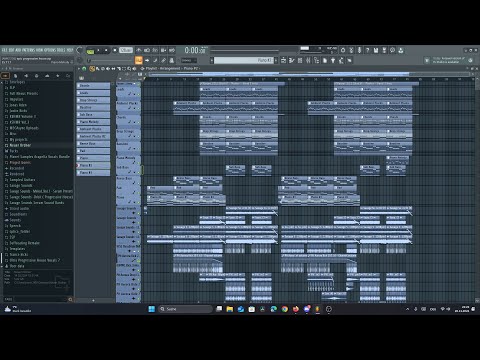Click the time display 0:00
Viewport: 480px width, 360px height.
195,50
